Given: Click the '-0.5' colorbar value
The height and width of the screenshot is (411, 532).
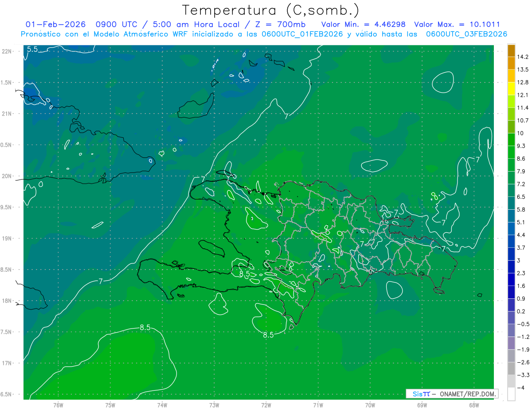Looking at the screenshot, I should pos(523,324).
